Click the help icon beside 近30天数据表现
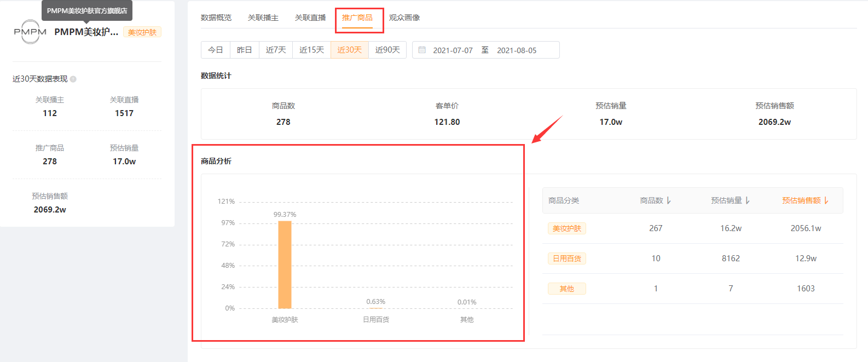This screenshot has width=868, height=362. 73,79
